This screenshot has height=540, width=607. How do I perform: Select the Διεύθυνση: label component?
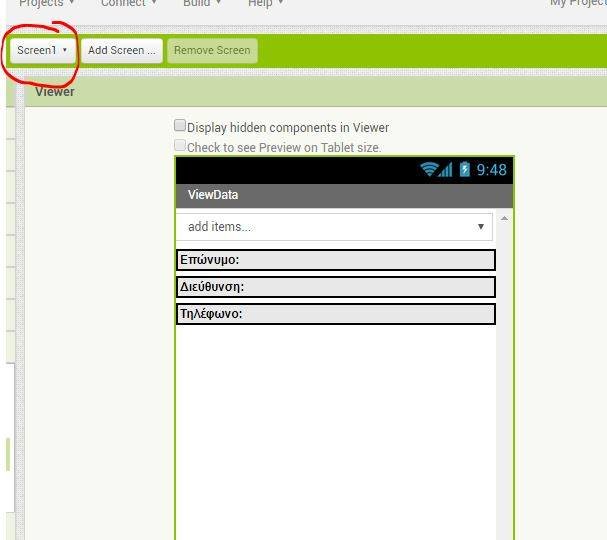pyautogui.click(x=336, y=287)
